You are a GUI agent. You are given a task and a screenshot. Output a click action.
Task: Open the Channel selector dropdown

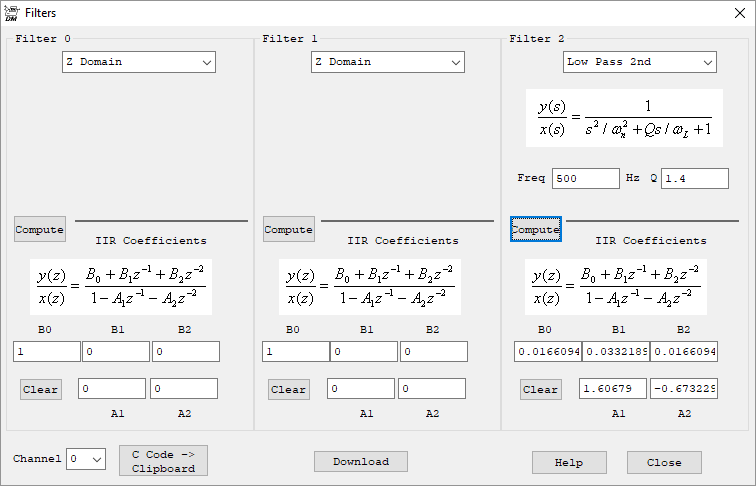click(86, 459)
